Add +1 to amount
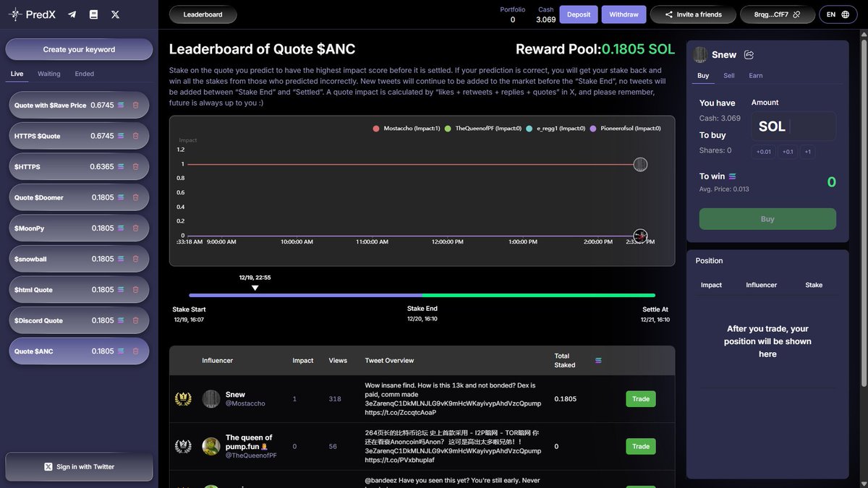This screenshot has height=488, width=868. coord(807,152)
